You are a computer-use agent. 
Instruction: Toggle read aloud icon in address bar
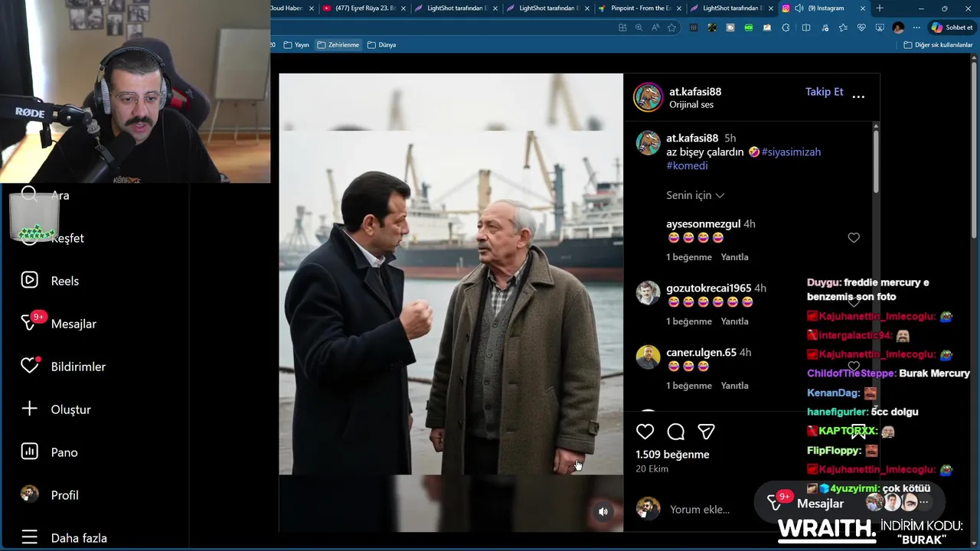(x=655, y=28)
